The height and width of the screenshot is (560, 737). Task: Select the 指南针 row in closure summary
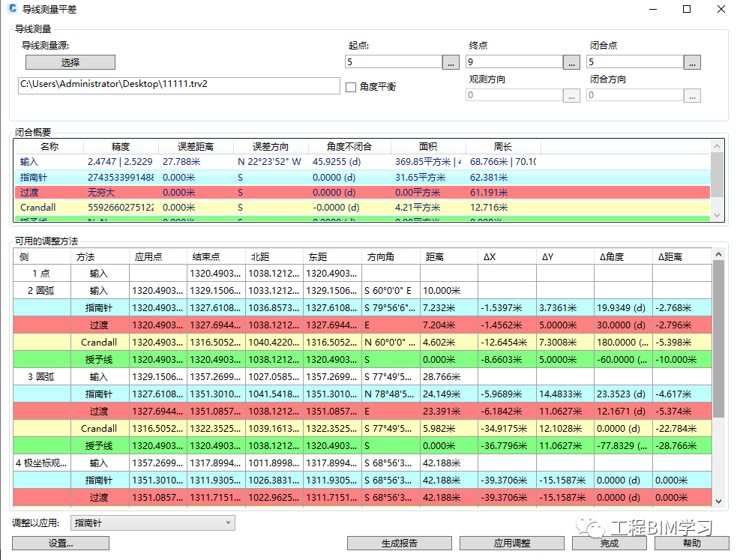pos(362,177)
